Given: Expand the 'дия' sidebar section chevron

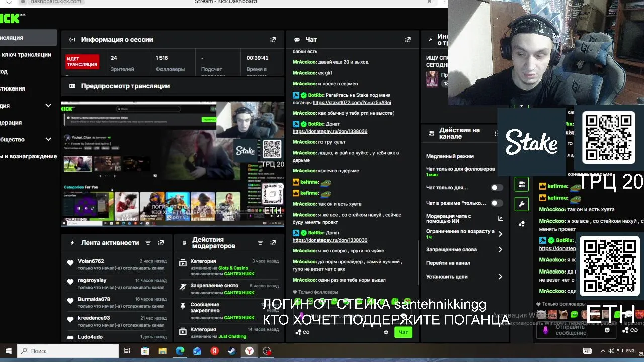Looking at the screenshot, I should [x=48, y=106].
